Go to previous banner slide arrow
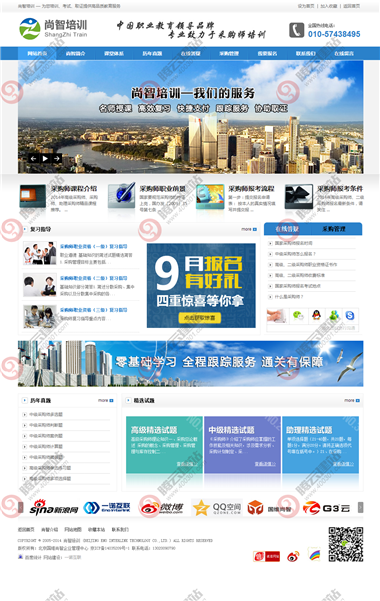380x601 pixels. (x=34, y=158)
